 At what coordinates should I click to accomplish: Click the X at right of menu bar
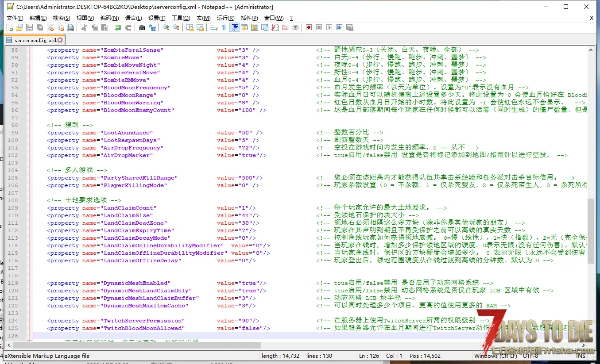(x=592, y=18)
